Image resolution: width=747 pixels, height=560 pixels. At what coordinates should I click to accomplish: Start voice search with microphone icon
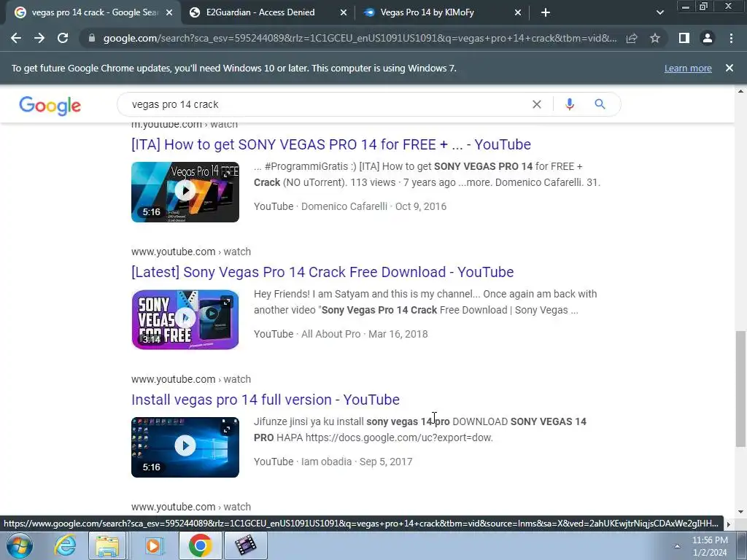tap(569, 104)
